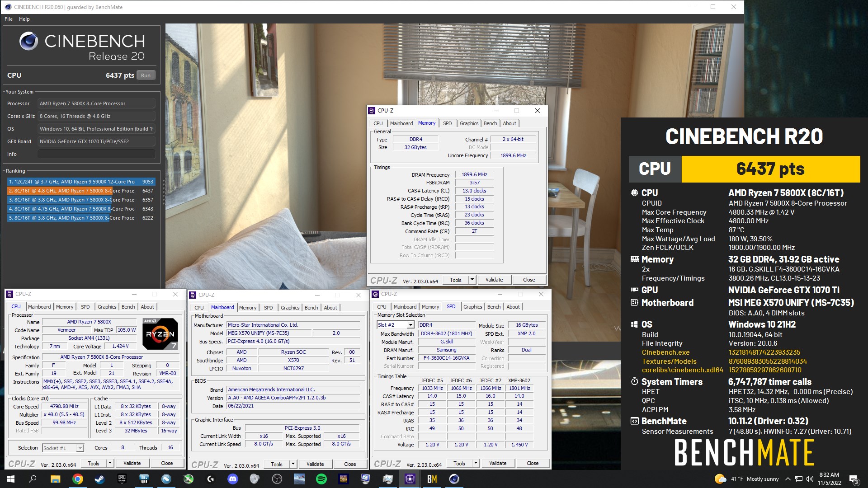Open Logitech G Hub taskbar icon

pyautogui.click(x=211, y=479)
